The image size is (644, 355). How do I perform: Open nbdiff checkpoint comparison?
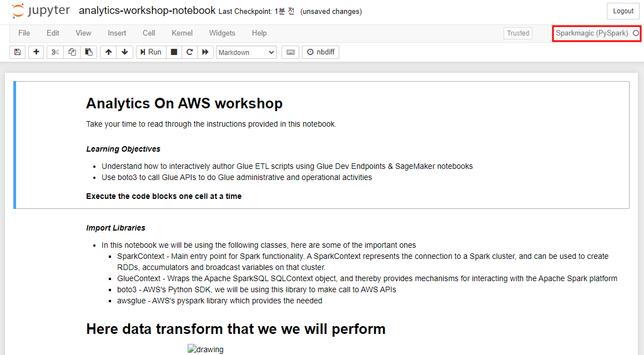pos(321,52)
